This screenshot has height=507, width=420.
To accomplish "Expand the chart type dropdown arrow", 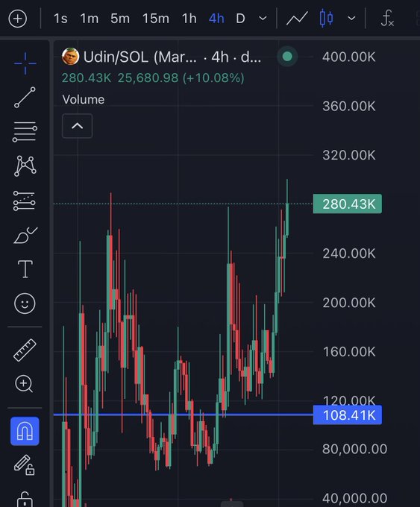I will pos(351,19).
